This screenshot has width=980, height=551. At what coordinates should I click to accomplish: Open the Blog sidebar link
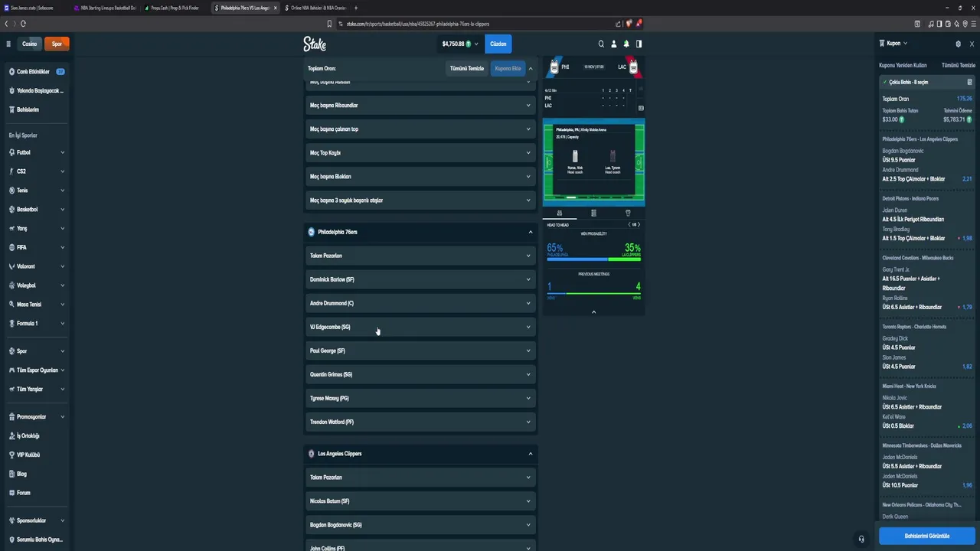[x=36, y=474]
